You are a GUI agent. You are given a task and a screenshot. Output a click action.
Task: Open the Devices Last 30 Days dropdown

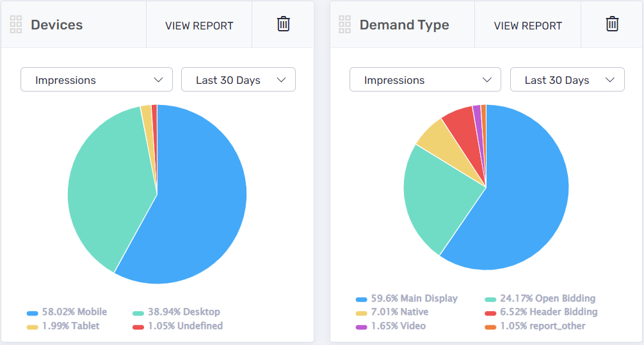238,80
